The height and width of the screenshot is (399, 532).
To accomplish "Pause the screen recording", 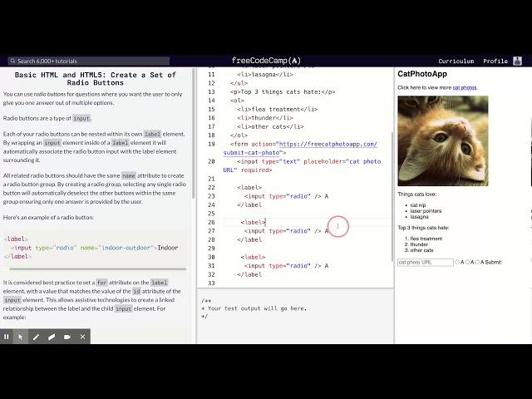I will tap(7, 337).
